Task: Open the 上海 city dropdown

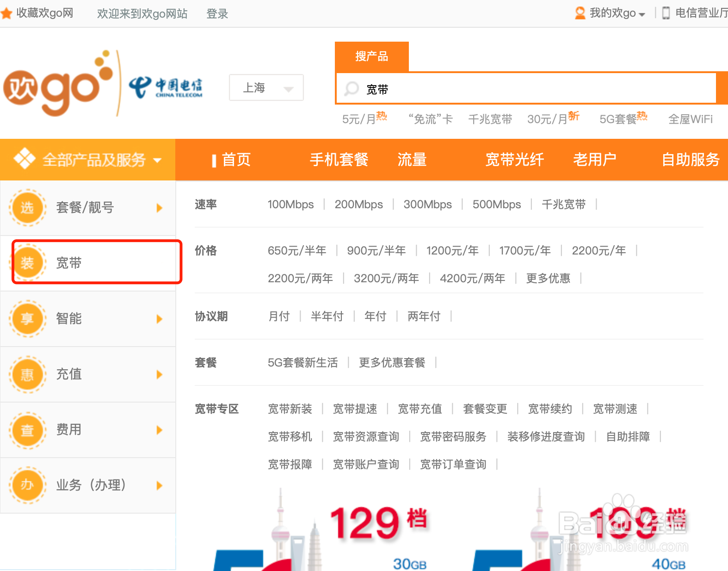Action: coord(266,87)
